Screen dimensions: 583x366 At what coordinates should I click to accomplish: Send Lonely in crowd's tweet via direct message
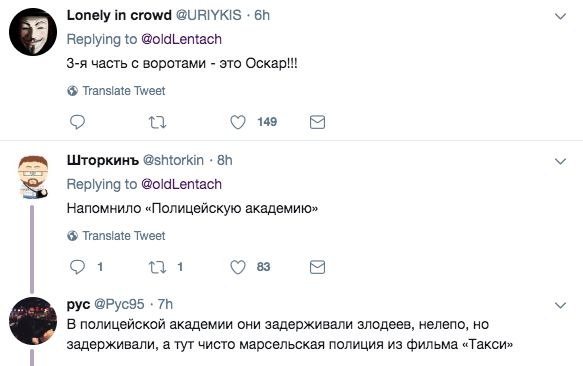coord(318,122)
